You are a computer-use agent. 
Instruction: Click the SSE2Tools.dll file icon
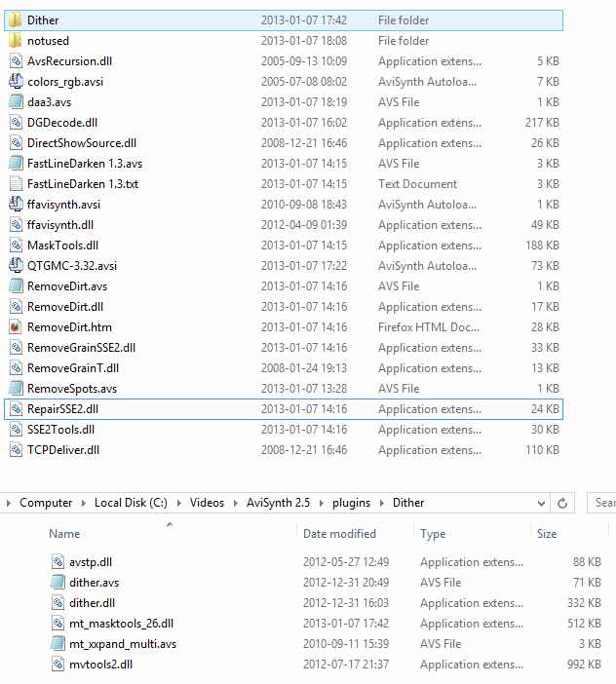pyautogui.click(x=16, y=430)
